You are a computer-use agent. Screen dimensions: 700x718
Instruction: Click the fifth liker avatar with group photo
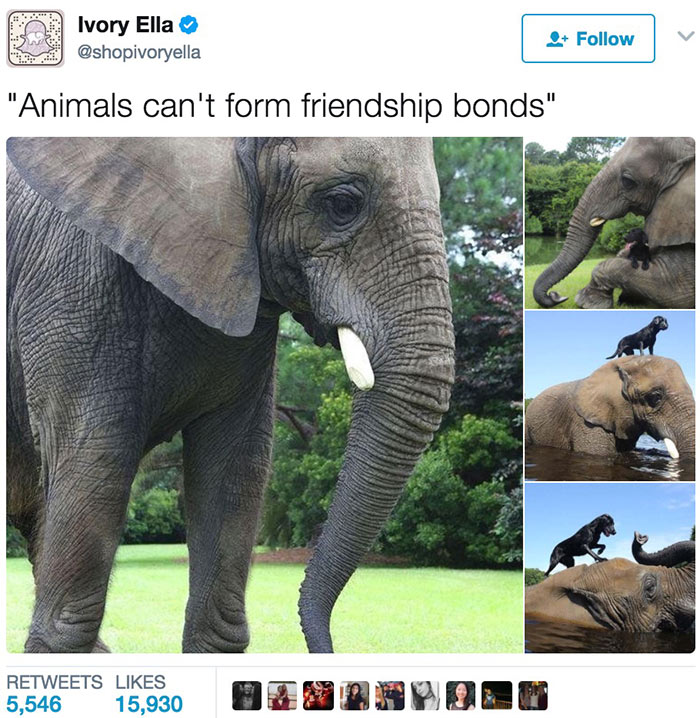[x=389, y=696]
